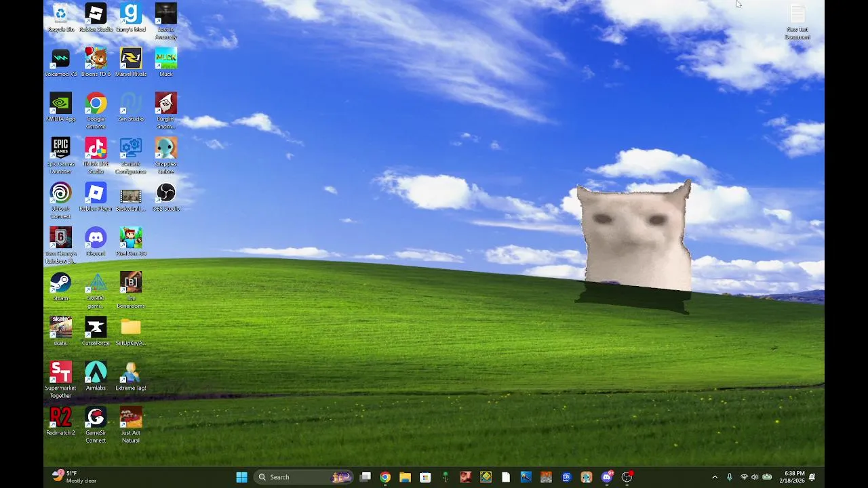Select the Redmatch 2 desktop shortcut
Screen dimensions: 868x488
(60, 422)
